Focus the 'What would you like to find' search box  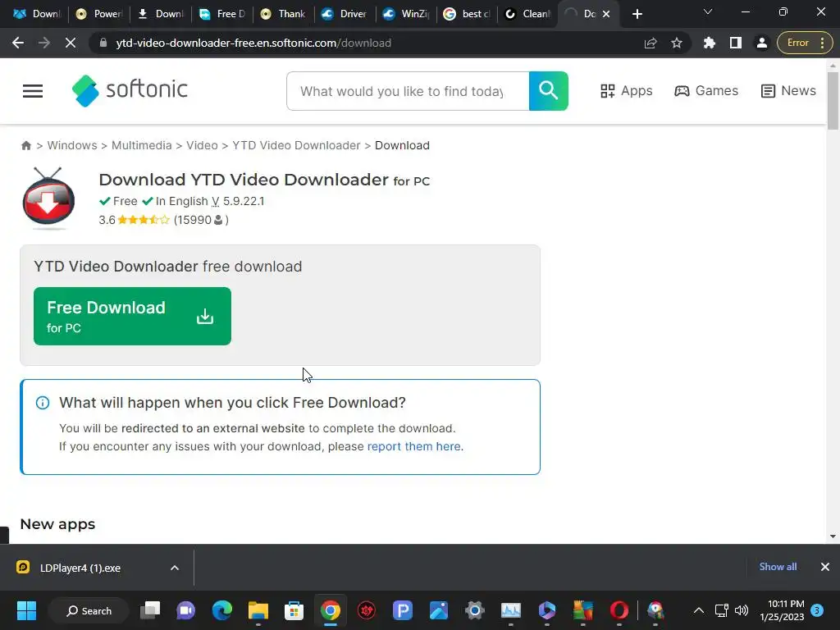click(x=408, y=91)
